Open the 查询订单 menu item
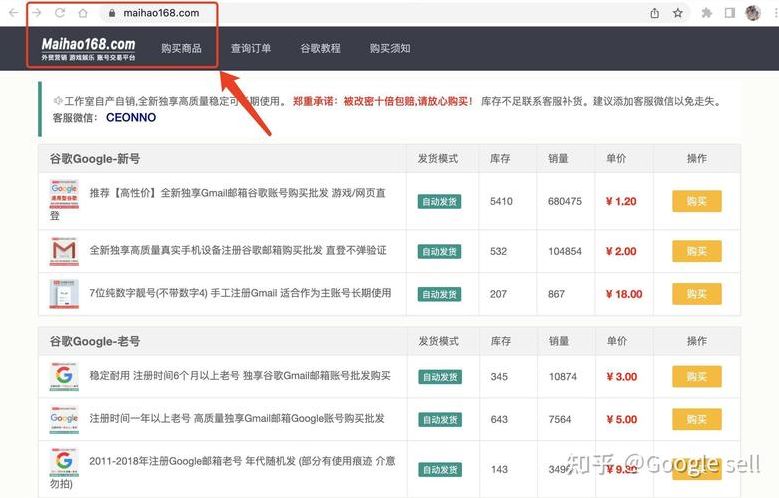The image size is (779, 498). coord(251,48)
